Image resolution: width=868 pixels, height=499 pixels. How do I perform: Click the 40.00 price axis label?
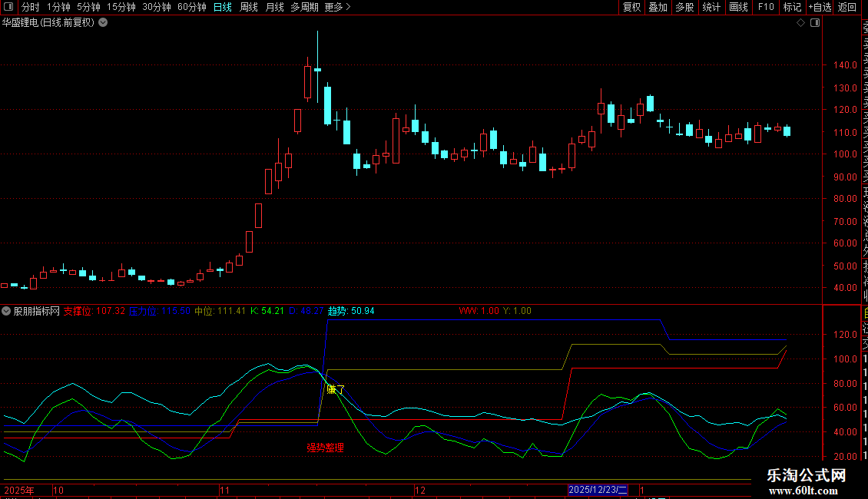845,287
